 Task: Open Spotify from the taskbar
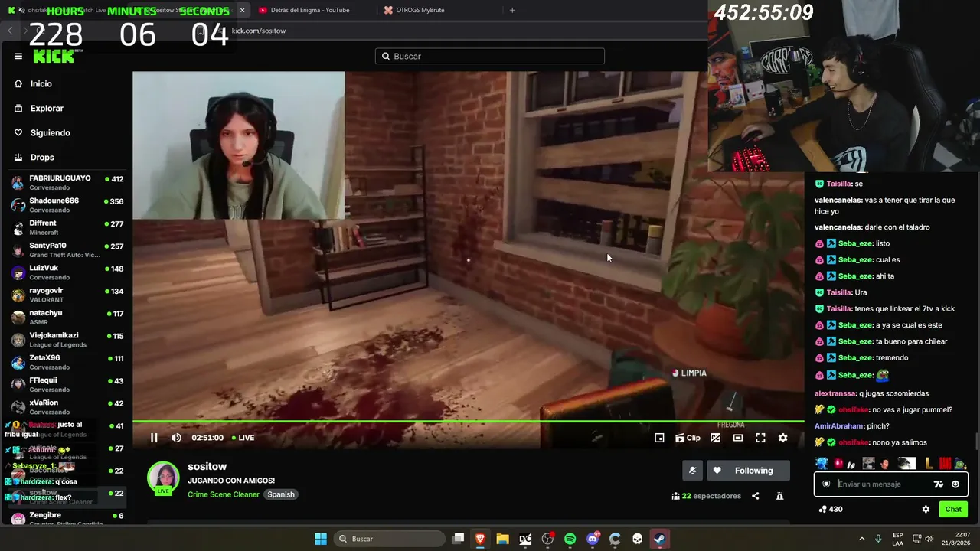point(570,539)
